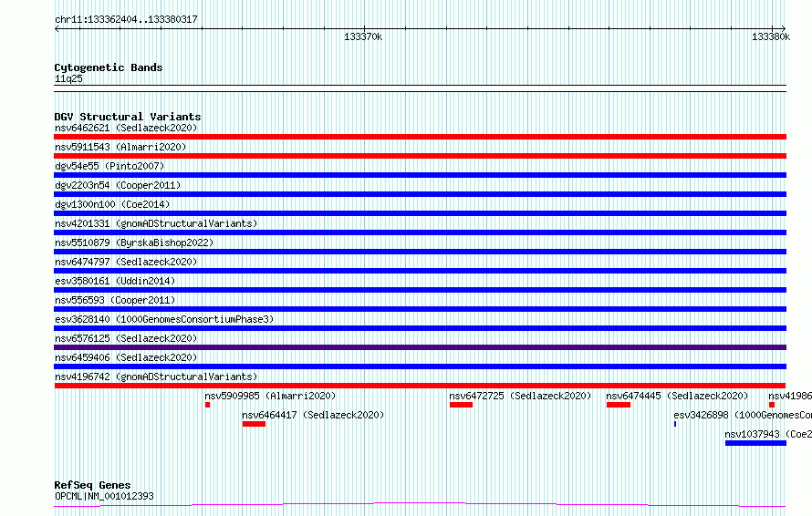Viewport: 812px width, 516px height.
Task: Click the RefSeq Genes track title
Action: 92,485
